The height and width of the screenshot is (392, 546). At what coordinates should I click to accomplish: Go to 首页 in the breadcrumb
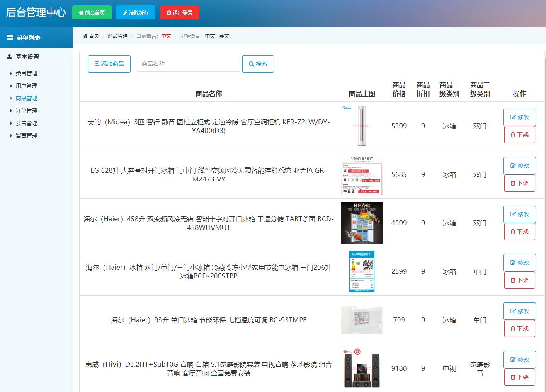94,36
